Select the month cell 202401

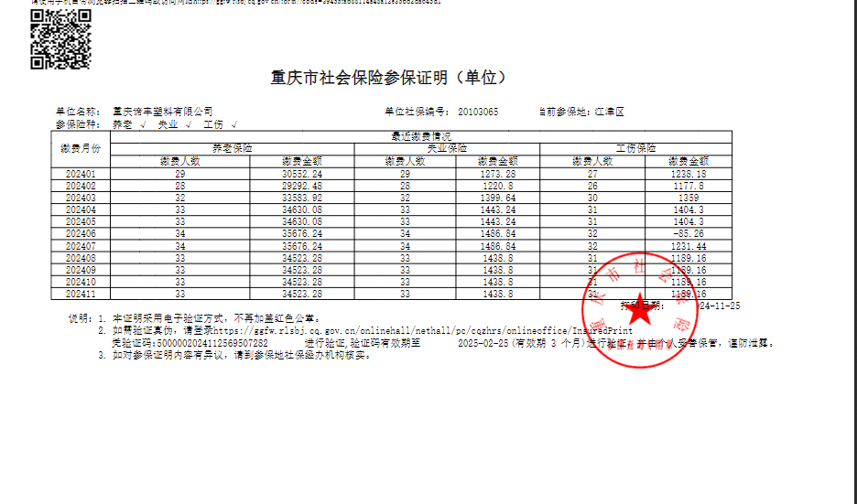pos(81,174)
